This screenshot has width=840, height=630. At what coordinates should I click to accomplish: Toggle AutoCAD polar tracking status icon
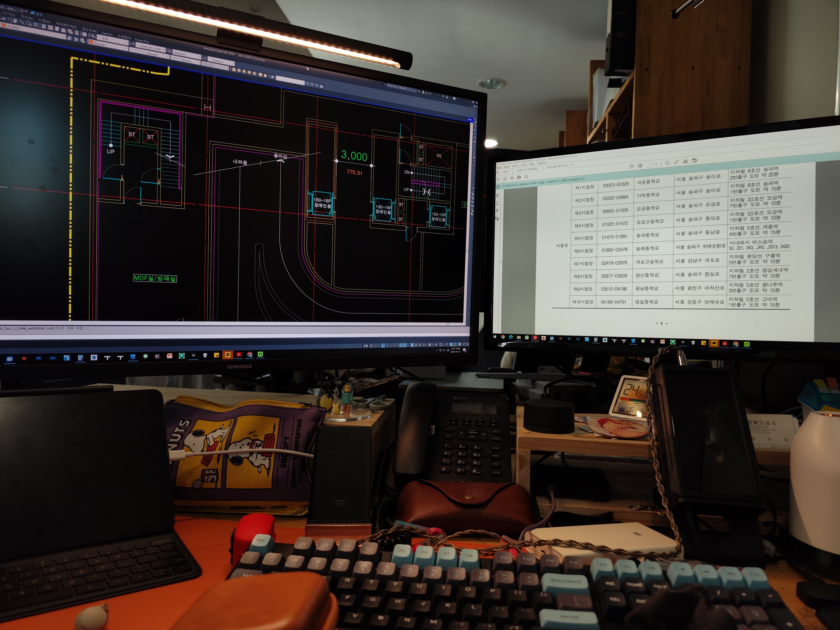(387, 346)
